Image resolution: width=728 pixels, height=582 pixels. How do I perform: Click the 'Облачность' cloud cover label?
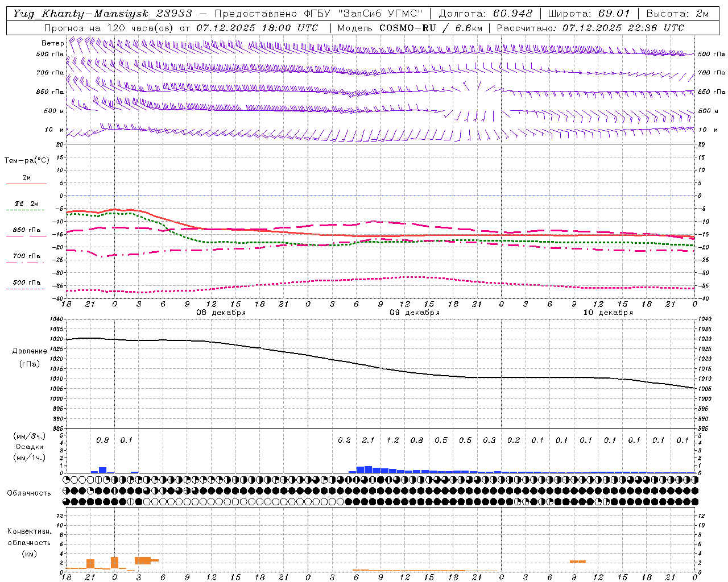click(x=29, y=493)
